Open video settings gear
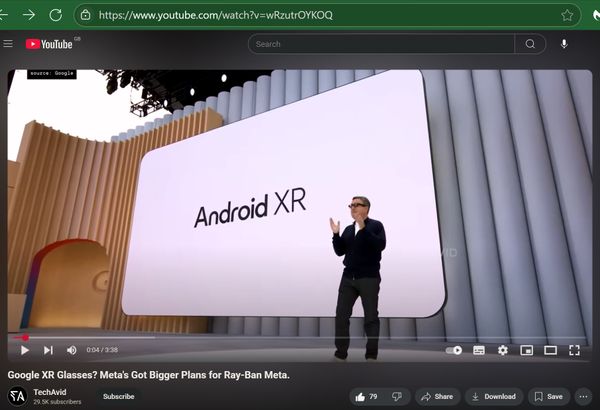The width and height of the screenshot is (600, 410). pos(502,350)
